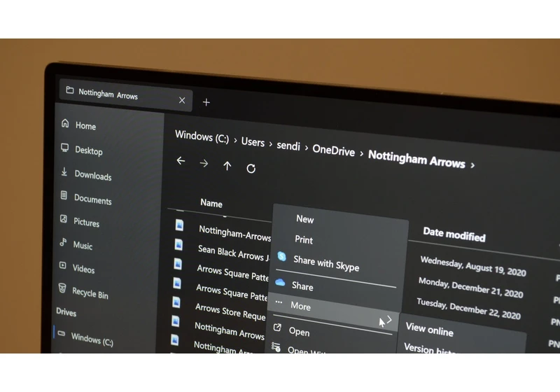Select Share with Skype

click(x=326, y=263)
